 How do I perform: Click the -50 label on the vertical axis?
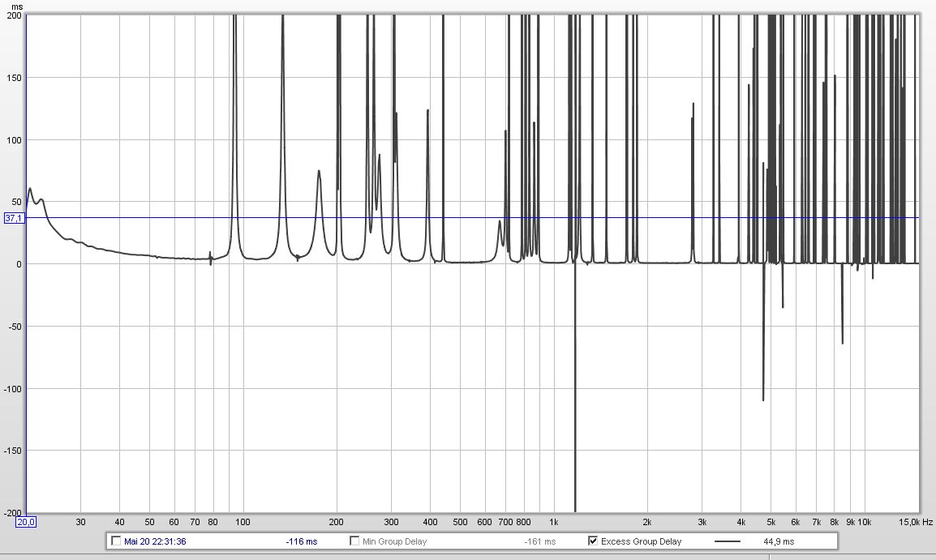13,327
